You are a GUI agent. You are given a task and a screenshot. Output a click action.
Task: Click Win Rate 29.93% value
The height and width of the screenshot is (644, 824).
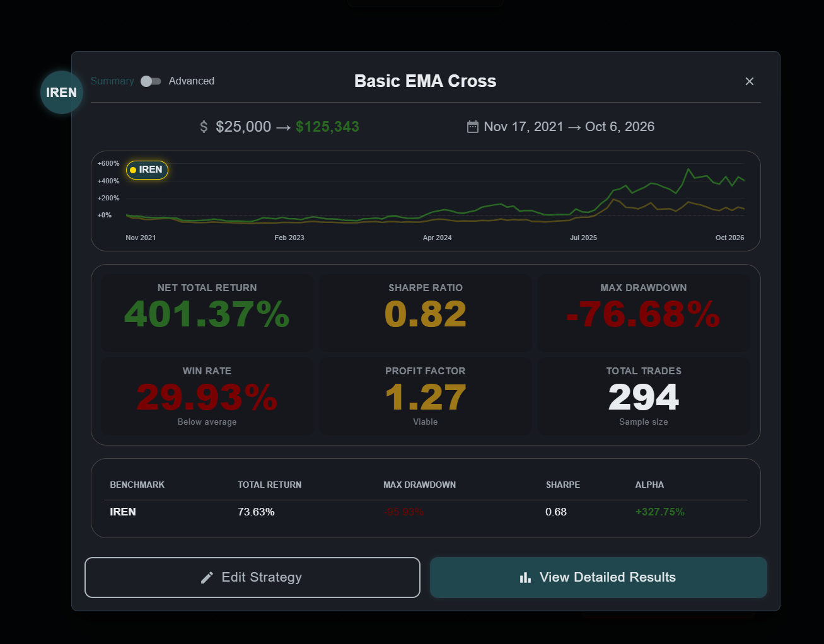click(207, 397)
